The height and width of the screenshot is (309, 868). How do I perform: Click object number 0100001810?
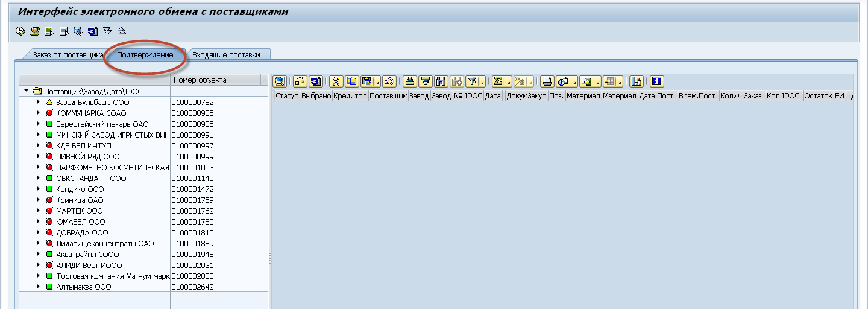pyautogui.click(x=192, y=232)
